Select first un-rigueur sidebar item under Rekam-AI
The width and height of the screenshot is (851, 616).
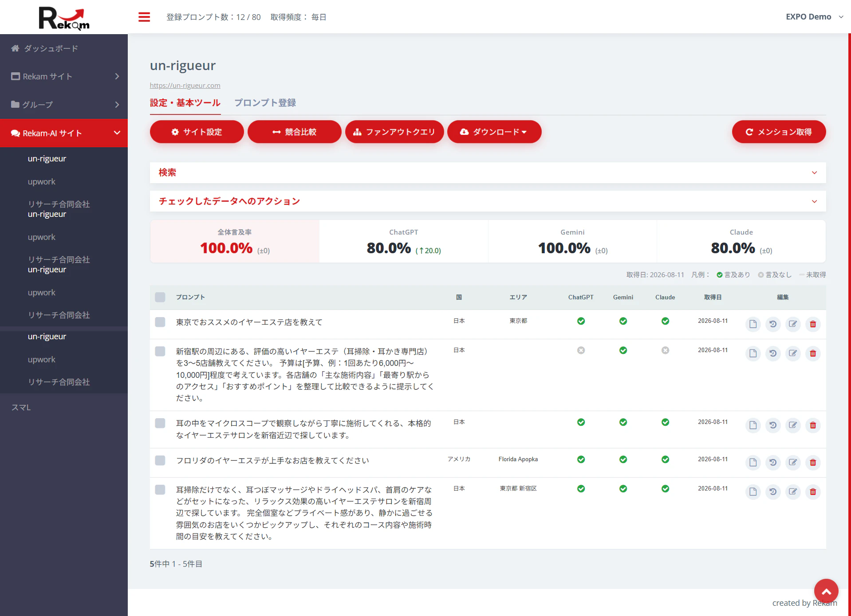(47, 159)
